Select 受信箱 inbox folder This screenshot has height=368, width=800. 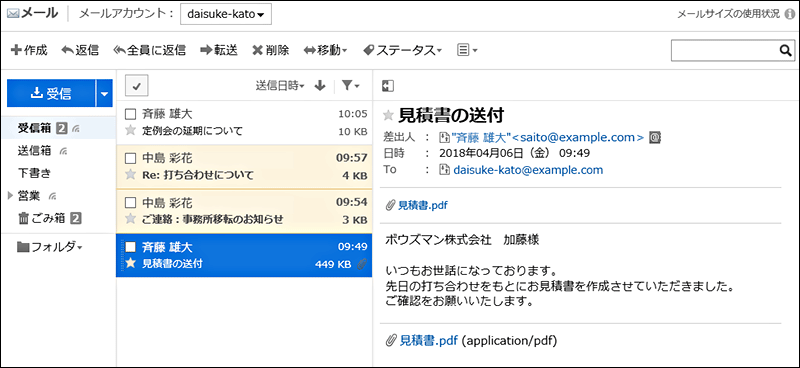[34, 129]
